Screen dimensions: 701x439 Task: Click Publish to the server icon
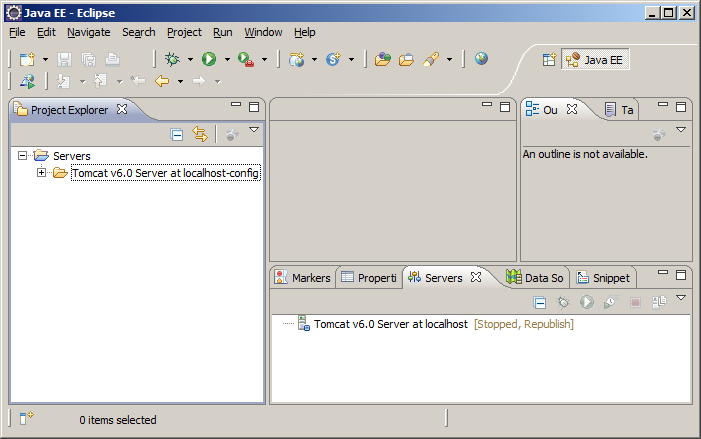(659, 303)
